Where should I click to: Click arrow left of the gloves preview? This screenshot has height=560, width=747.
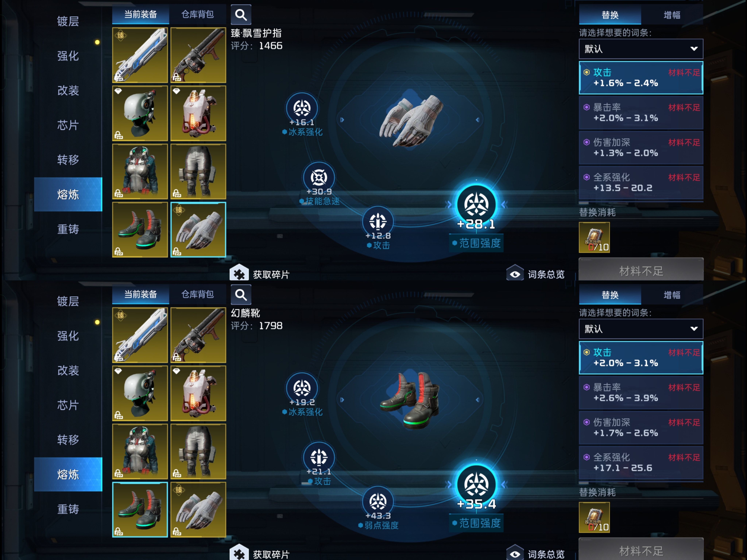[x=342, y=120]
